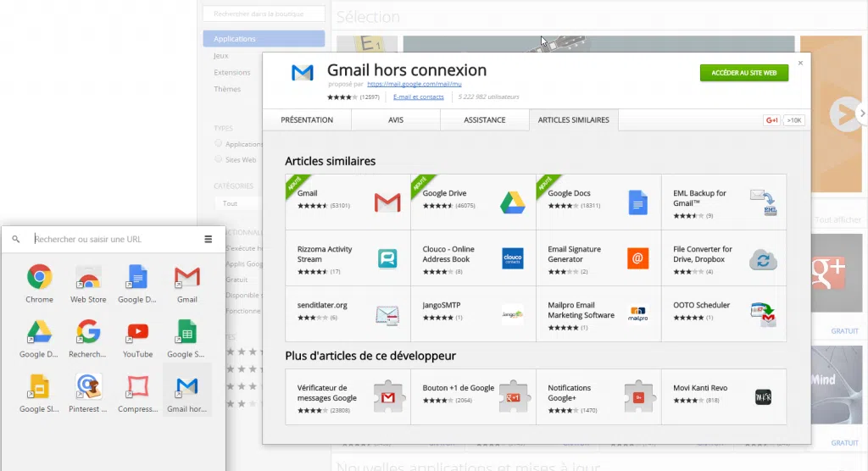The height and width of the screenshot is (471, 868).
Task: Switch to the Avis tab
Action: coord(396,120)
